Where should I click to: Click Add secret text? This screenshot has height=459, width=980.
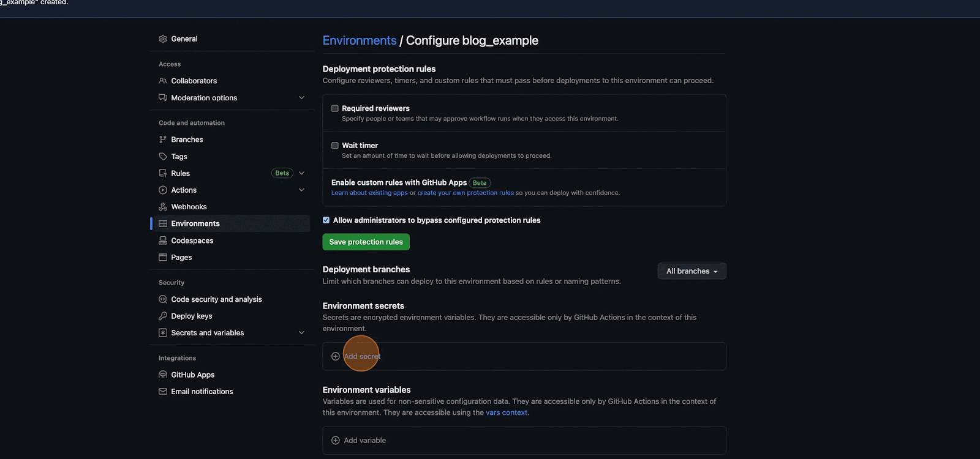363,356
